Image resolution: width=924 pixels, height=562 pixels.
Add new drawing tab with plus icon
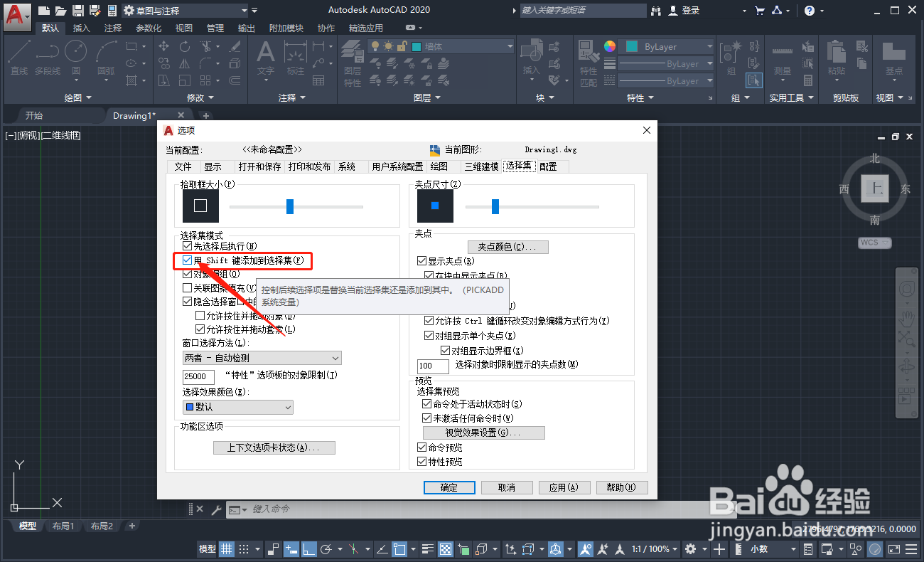tap(205, 115)
